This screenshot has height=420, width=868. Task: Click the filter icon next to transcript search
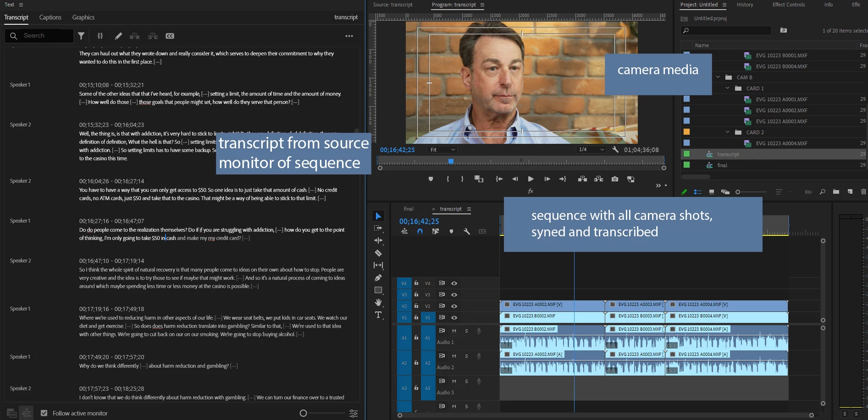[81, 36]
